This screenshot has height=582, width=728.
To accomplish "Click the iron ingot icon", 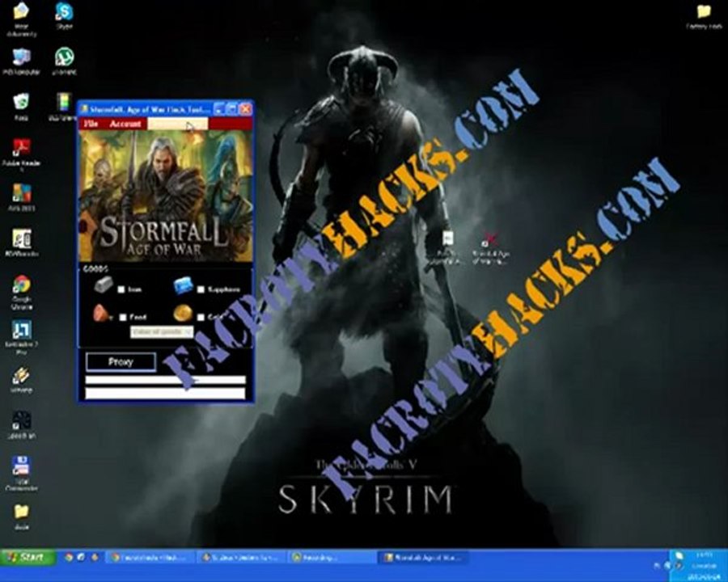I will [x=103, y=285].
